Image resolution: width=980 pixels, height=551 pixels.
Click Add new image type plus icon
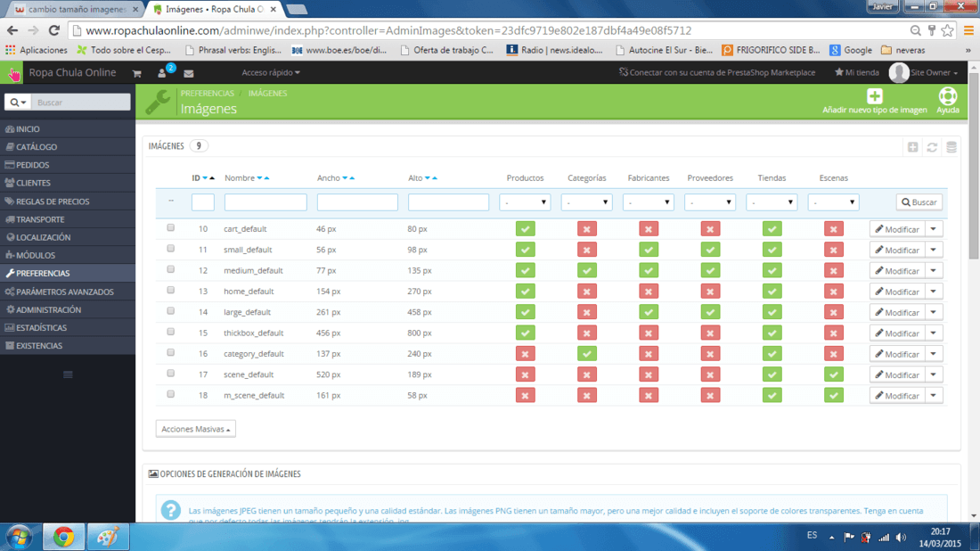pyautogui.click(x=874, y=96)
